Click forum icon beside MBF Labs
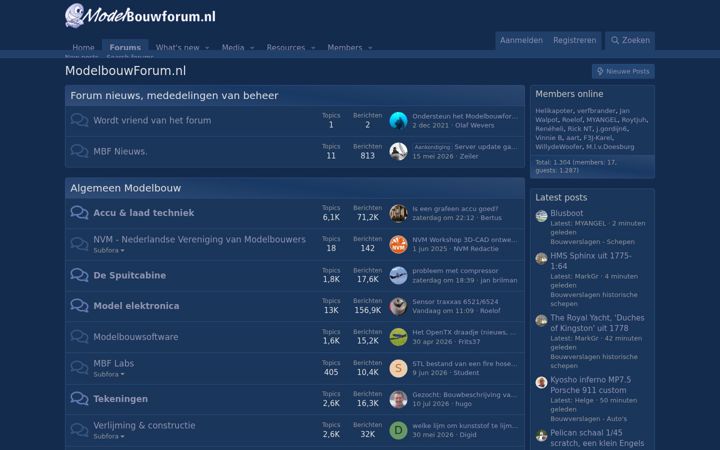The image size is (720, 450). [79, 368]
